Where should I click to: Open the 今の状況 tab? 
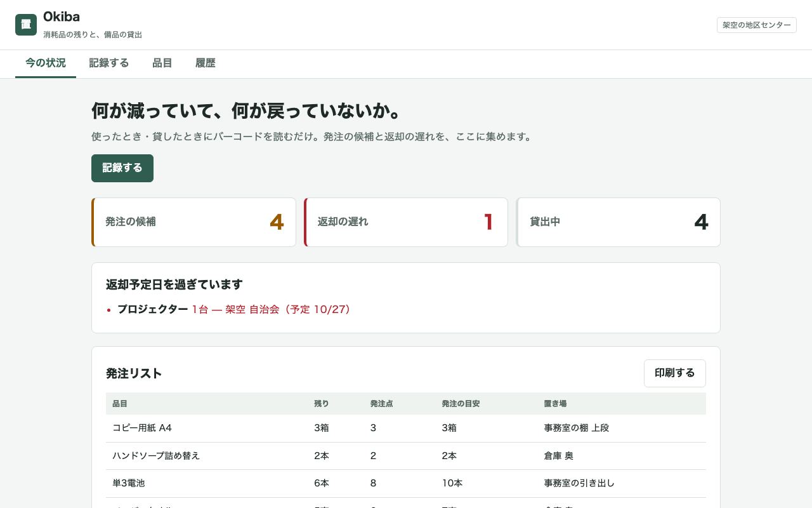click(x=46, y=63)
